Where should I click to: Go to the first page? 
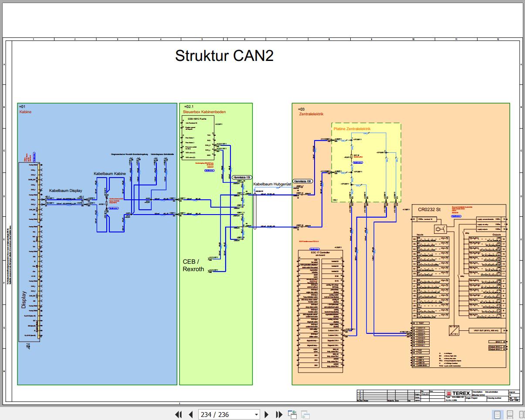178,415
